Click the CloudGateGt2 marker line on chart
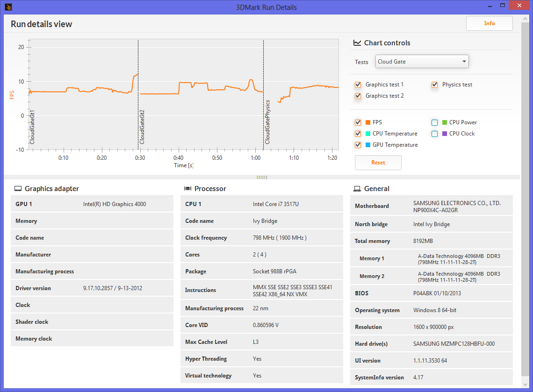The image size is (533, 392). 138,94
